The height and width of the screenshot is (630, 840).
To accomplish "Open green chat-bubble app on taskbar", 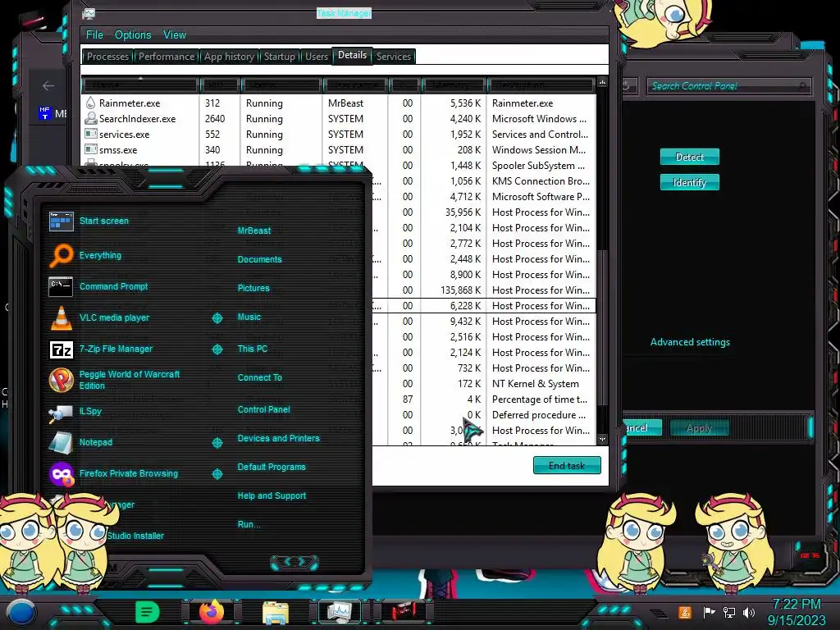I will tap(148, 611).
